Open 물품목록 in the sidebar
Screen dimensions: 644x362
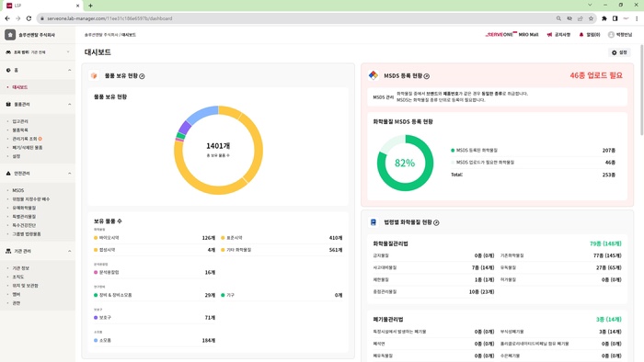pos(20,130)
